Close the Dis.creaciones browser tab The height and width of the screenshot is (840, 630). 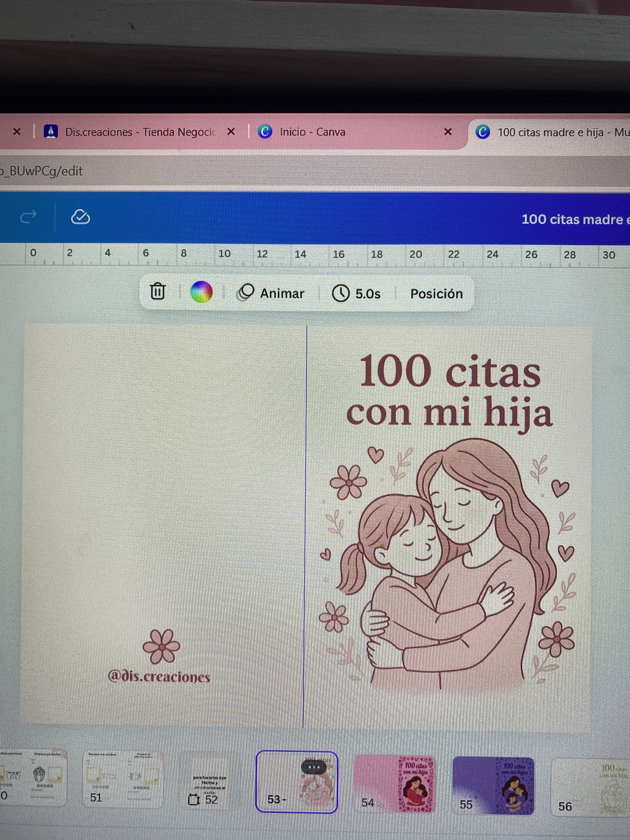[231, 132]
